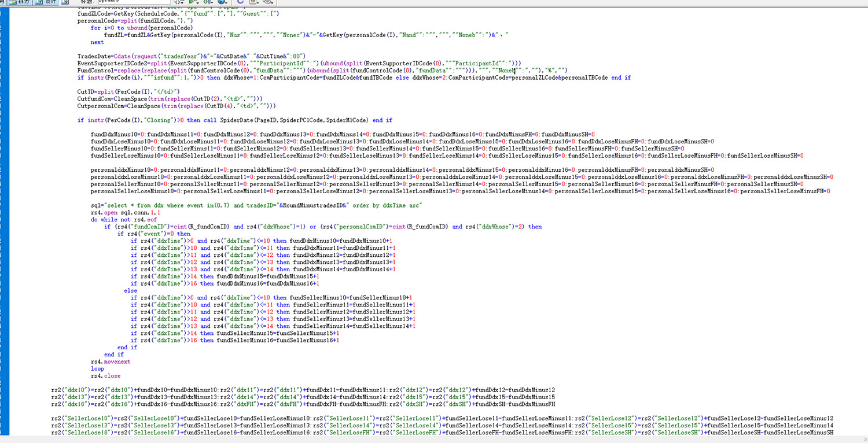868x443 pixels.
Task: Click the standalone 'loop' line
Action: coord(97,368)
